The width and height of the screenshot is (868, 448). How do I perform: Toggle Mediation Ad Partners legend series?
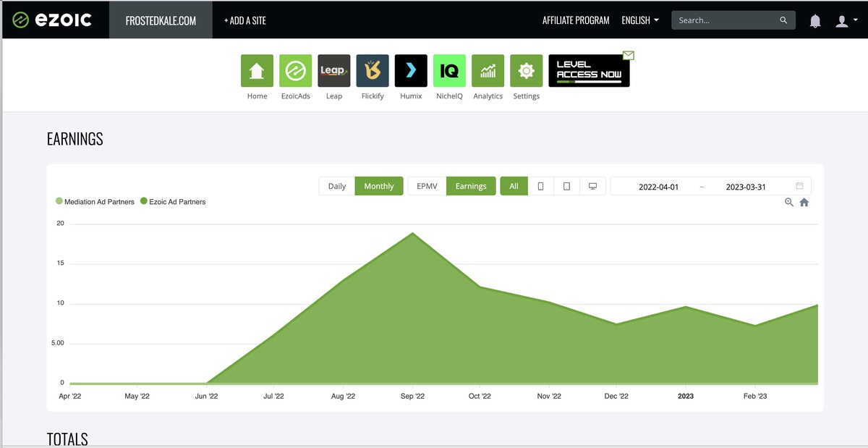pyautogui.click(x=95, y=202)
